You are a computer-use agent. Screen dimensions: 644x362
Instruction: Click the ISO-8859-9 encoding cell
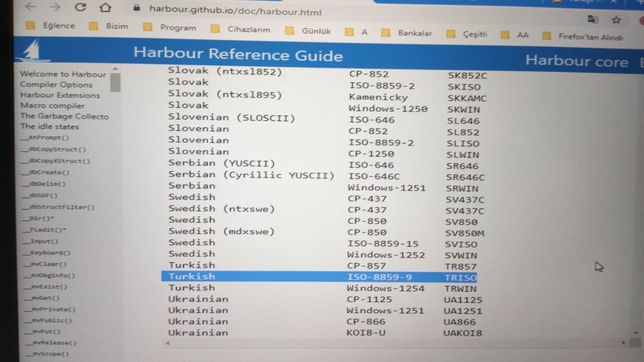380,277
